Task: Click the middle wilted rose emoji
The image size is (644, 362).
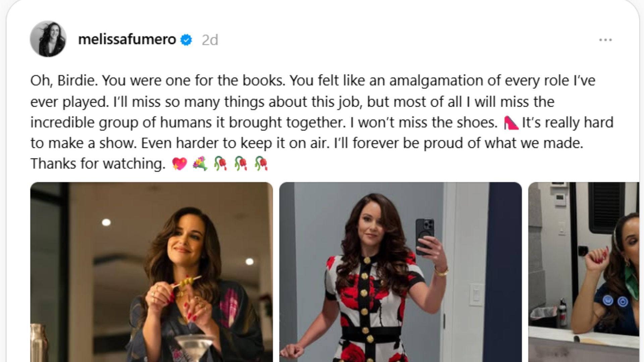Action: [x=241, y=164]
